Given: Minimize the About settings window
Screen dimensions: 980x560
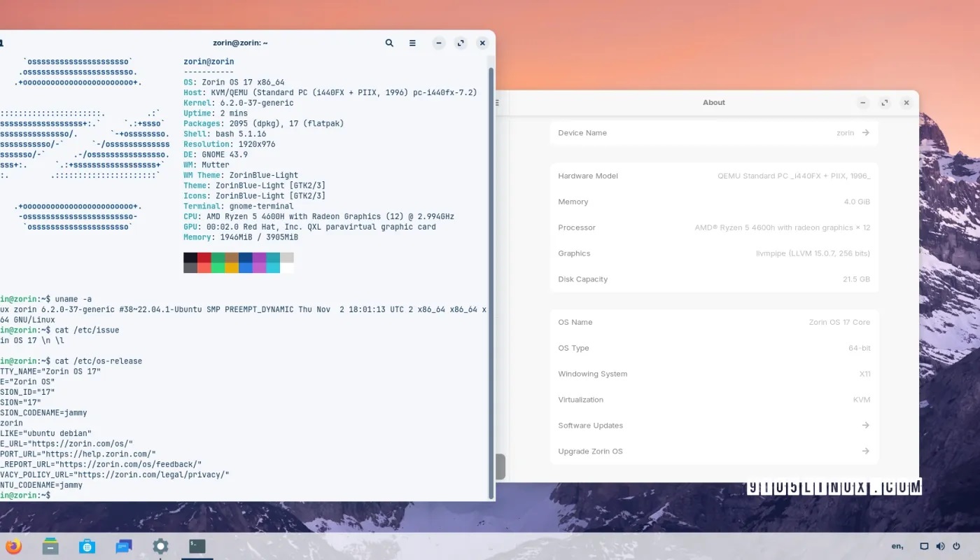Looking at the screenshot, I should click(863, 102).
